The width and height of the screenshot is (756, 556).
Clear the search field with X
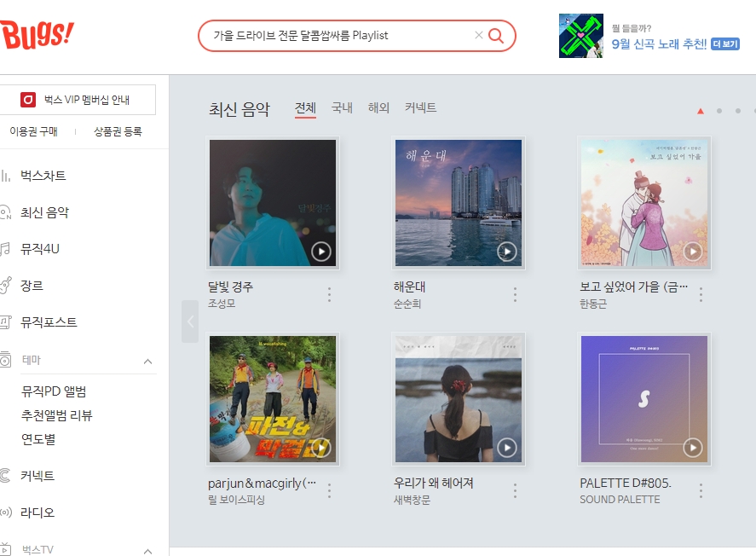click(x=478, y=35)
